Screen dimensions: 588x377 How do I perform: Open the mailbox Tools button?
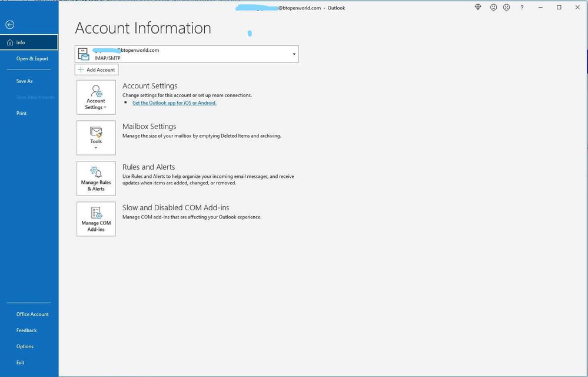point(96,138)
